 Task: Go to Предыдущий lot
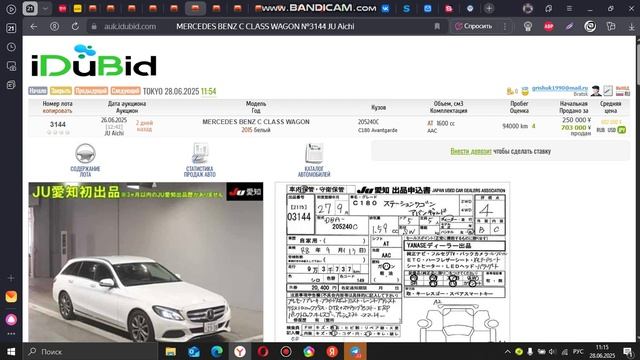coord(91,91)
